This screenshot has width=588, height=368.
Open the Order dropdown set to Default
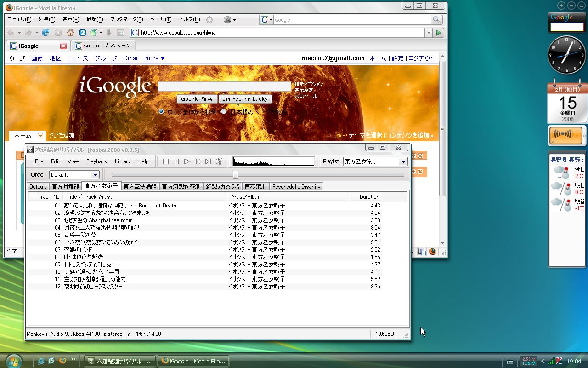click(x=95, y=175)
